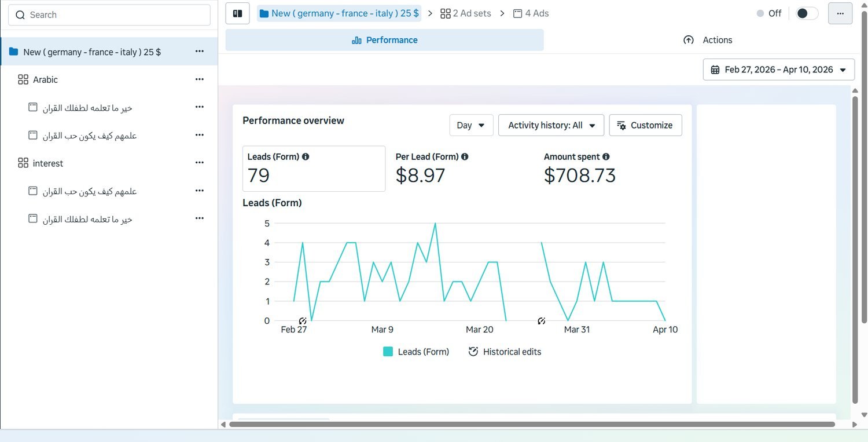Open the three-dot menu for the interest ad set
Screen dimensions: 868x442
pyautogui.click(x=200, y=163)
